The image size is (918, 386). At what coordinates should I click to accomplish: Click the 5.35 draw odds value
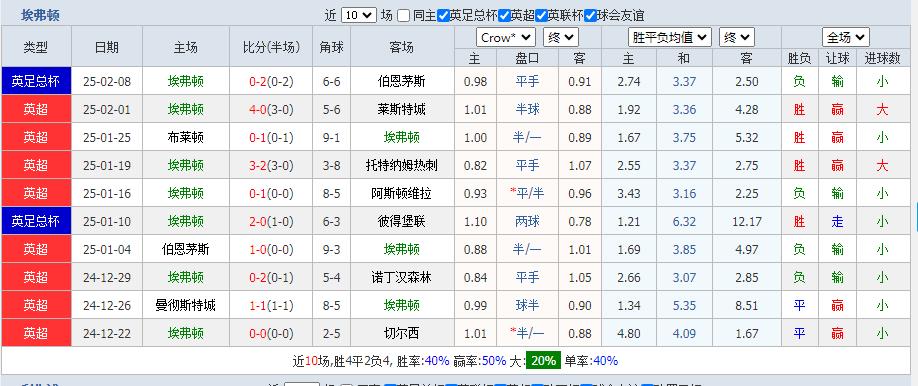(x=684, y=306)
